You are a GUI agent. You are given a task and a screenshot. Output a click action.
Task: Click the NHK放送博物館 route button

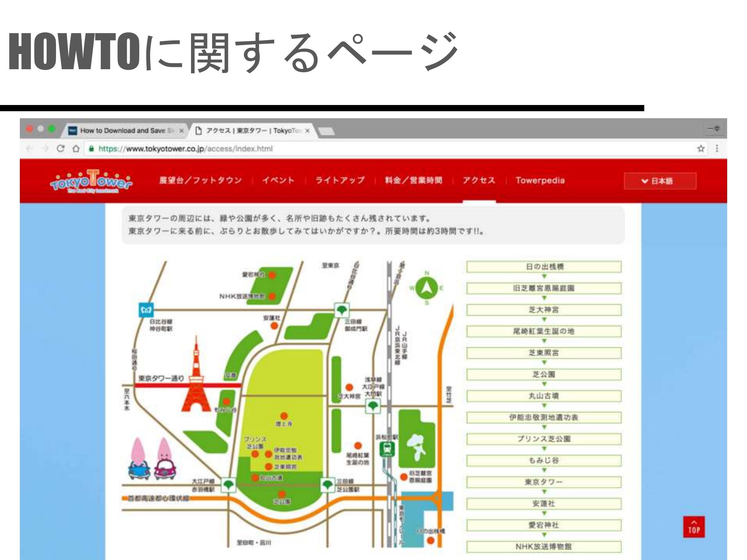[x=544, y=547]
